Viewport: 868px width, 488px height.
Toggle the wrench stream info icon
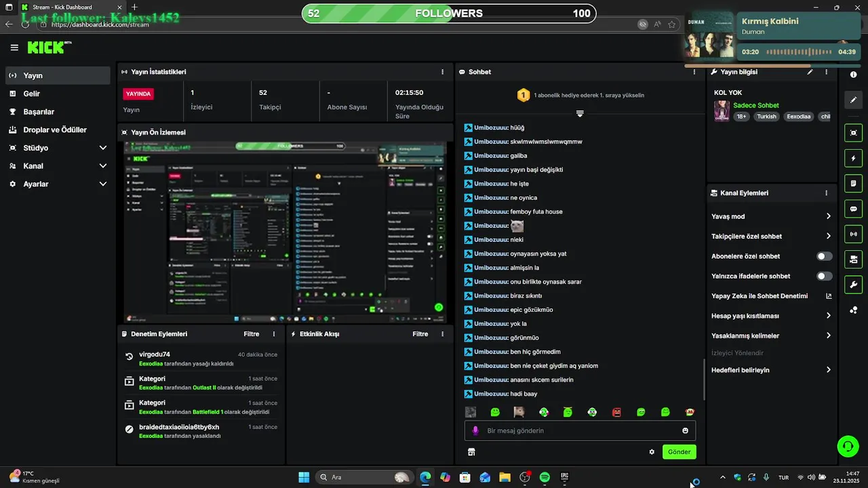pyautogui.click(x=854, y=285)
